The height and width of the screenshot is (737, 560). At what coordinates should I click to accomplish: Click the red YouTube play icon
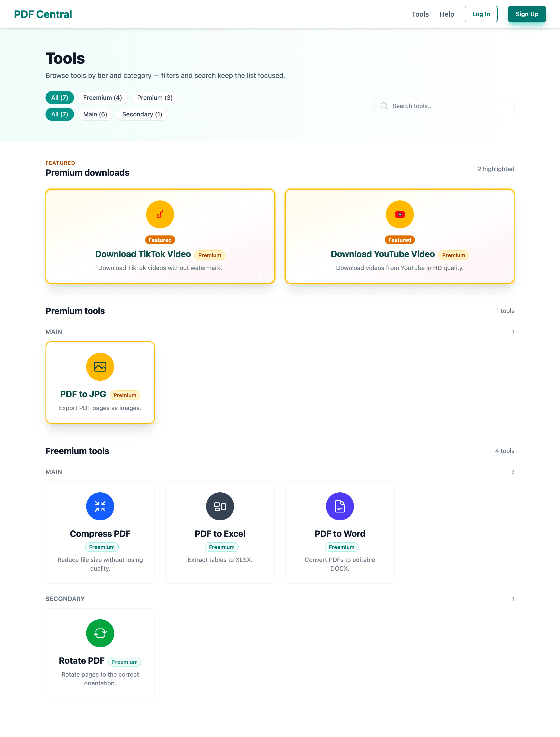[x=399, y=214]
